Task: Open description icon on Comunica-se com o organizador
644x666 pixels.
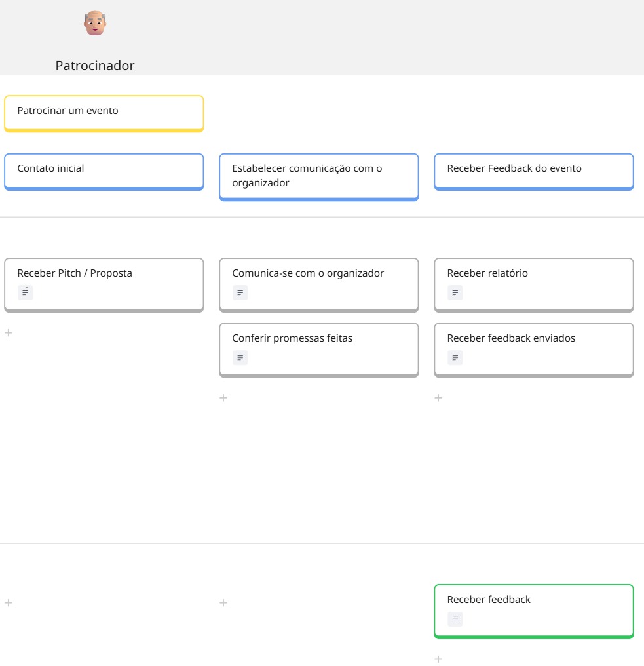Action: (240, 292)
